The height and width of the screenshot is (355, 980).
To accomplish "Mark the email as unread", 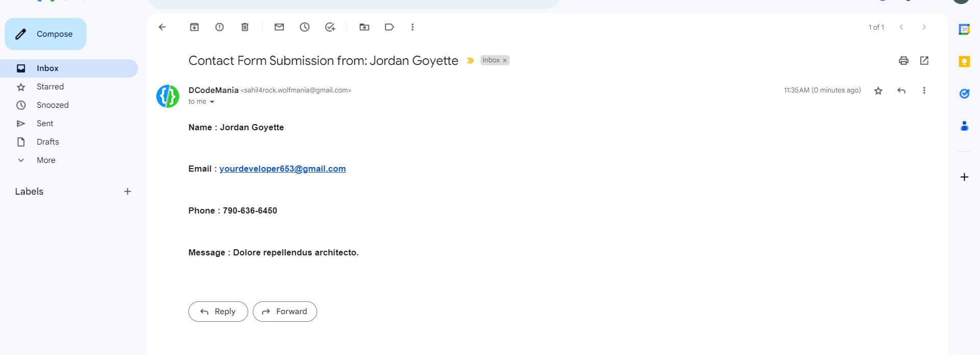I will 279,27.
